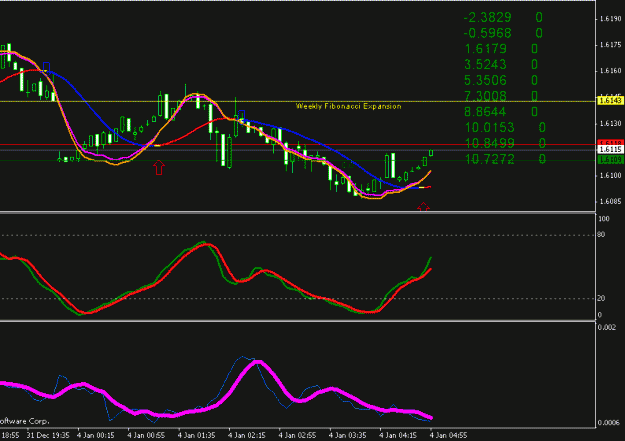Click the 5.3506 value
625x441 pixels.
pos(485,80)
